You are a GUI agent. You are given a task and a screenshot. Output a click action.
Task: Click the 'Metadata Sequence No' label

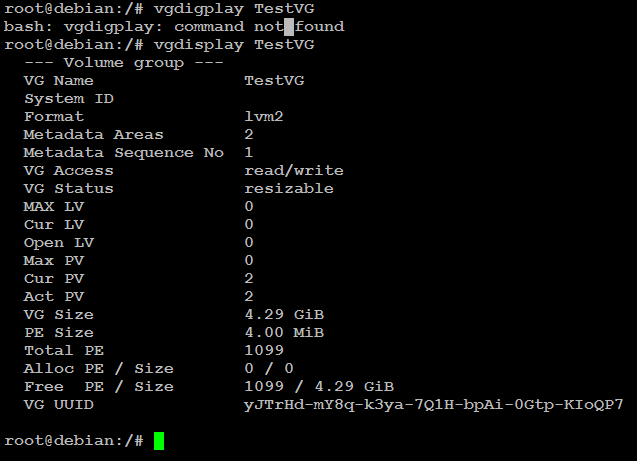[124, 152]
